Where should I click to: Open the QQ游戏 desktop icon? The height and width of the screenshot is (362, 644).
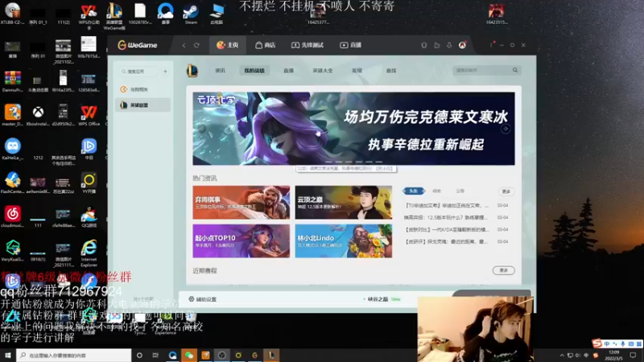pyautogui.click(x=89, y=216)
